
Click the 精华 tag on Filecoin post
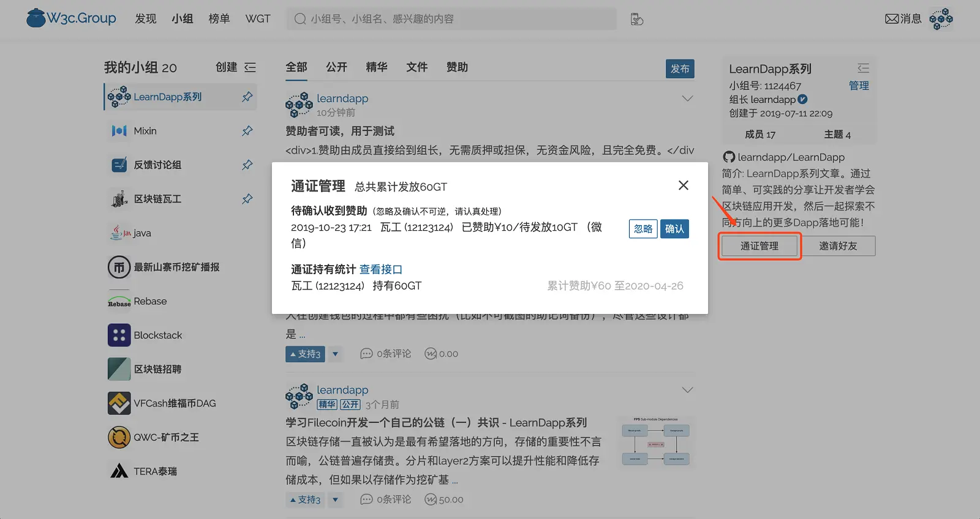tap(327, 405)
